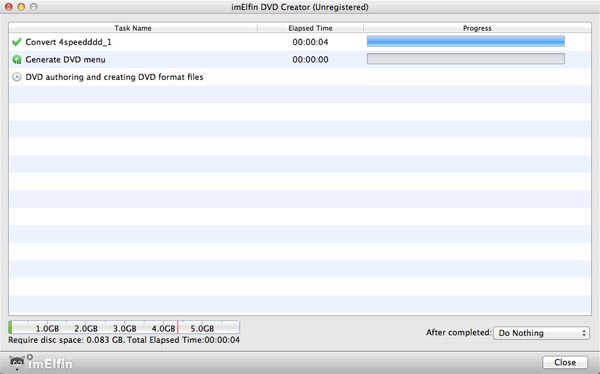Click the window title imElfin DVD Creator (Unregistered)
The height and width of the screenshot is (374, 600).
point(300,7)
